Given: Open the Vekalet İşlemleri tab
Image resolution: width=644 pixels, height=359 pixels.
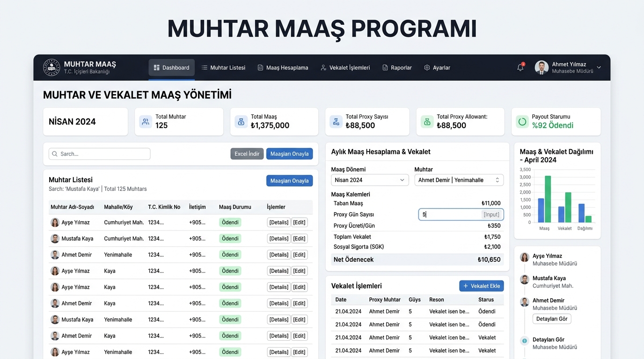Looking at the screenshot, I should coord(345,68).
